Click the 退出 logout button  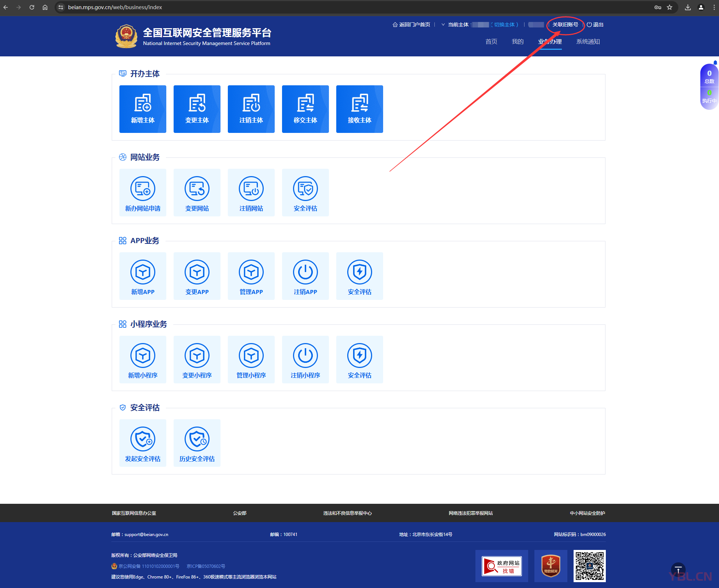tap(595, 25)
